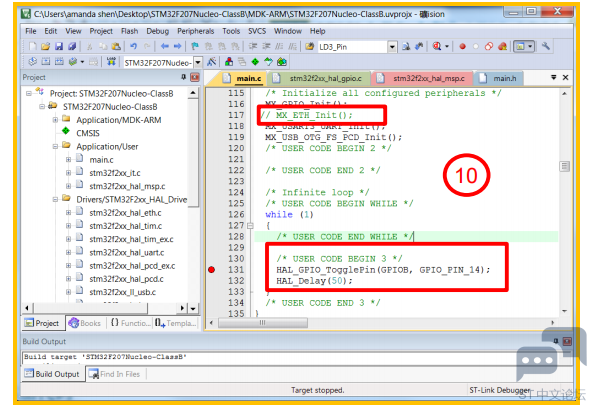Download to flash with the LOAD icon
Screen dimensions: 595x410
(111, 62)
